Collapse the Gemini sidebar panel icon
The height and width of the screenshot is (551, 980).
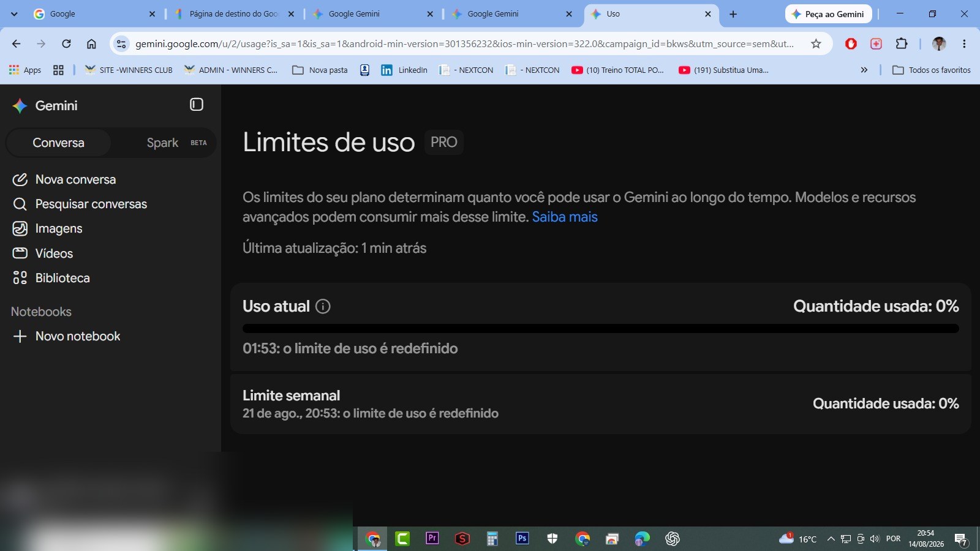click(x=196, y=105)
